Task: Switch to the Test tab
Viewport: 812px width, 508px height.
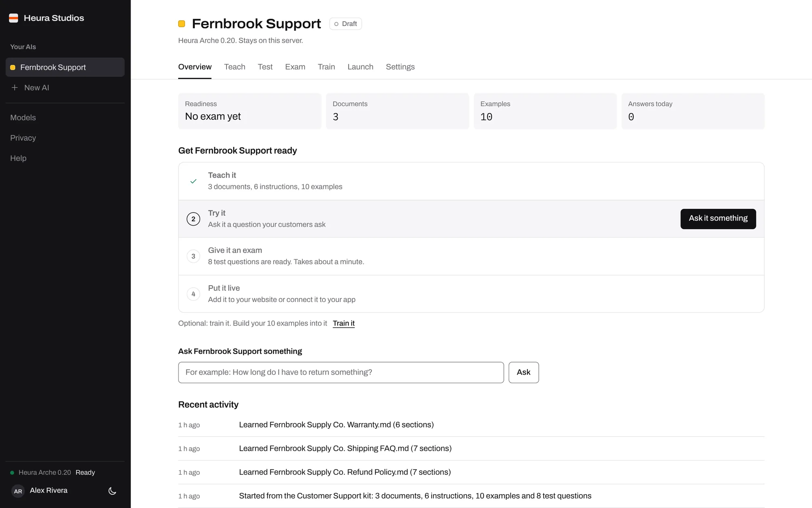Action: [265, 67]
